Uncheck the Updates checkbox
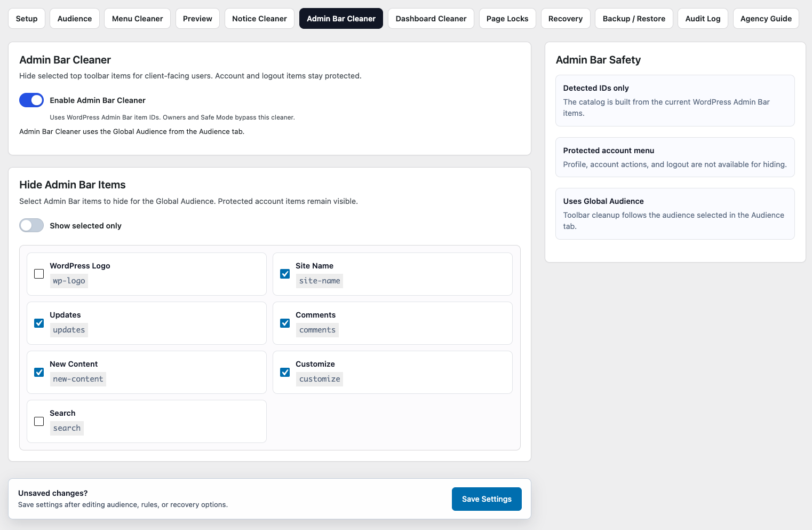The width and height of the screenshot is (812, 530). [x=39, y=323]
